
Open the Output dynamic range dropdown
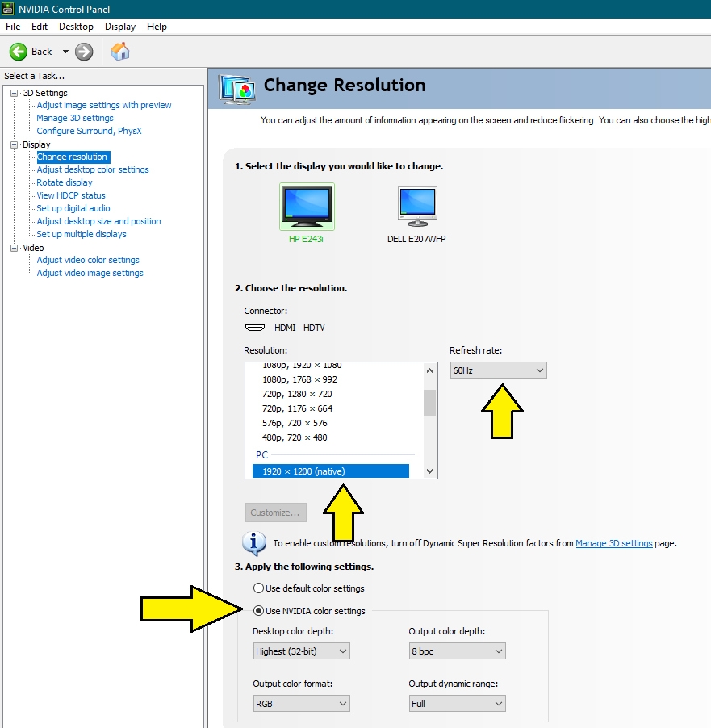457,704
